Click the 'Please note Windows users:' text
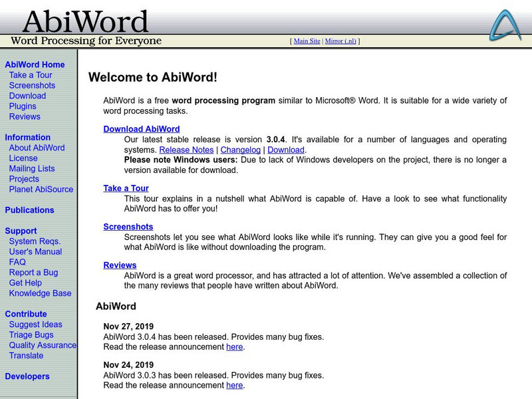Viewport: 532px width, 399px height. 181,160
